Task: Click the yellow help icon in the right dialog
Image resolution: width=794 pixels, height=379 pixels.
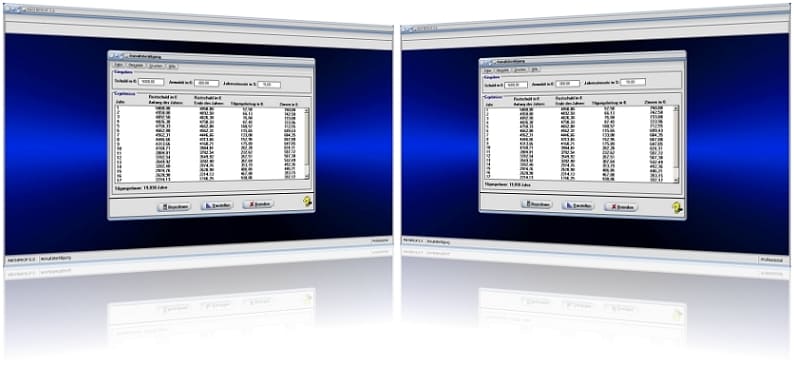Action: (x=677, y=207)
